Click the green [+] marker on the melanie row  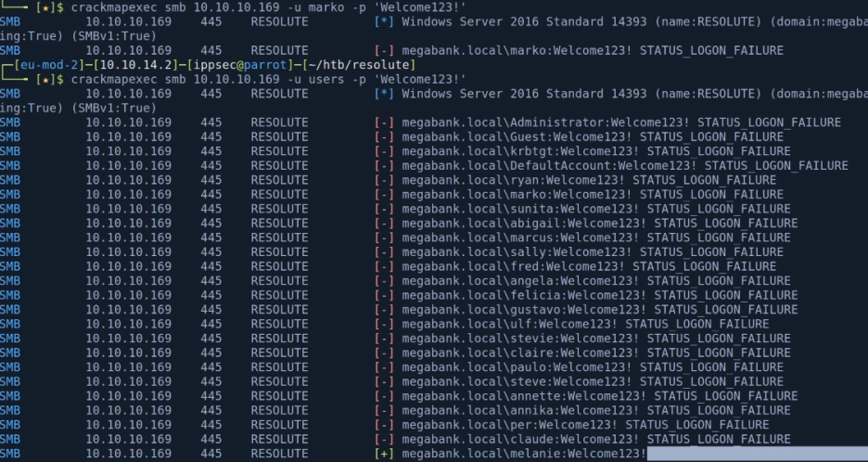click(x=384, y=454)
